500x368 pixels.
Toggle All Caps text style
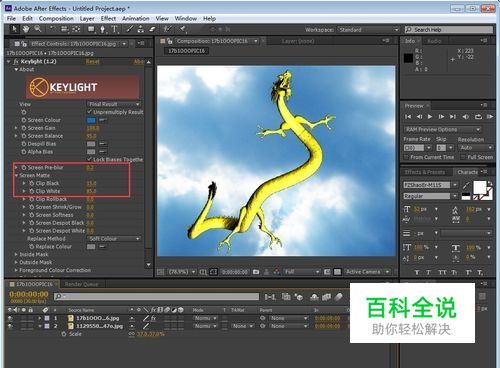(x=442, y=273)
